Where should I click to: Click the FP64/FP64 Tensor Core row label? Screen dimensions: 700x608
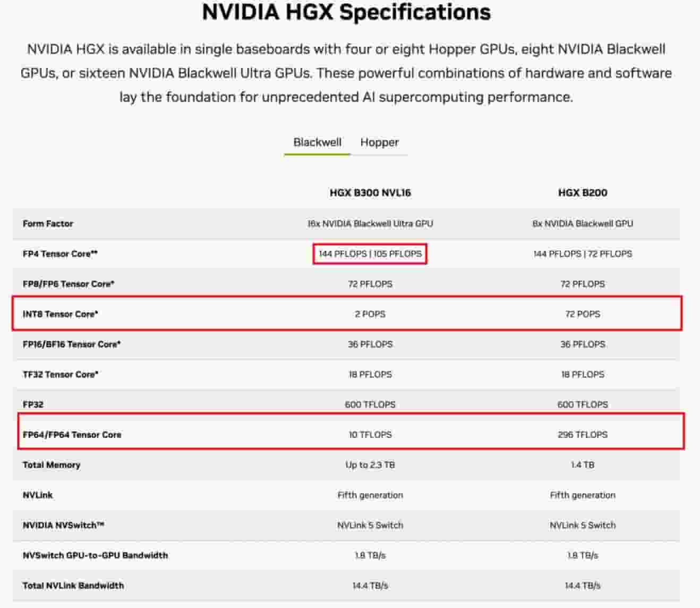[x=72, y=435]
